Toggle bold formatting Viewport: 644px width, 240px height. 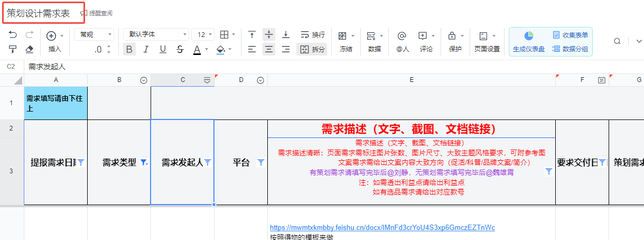[129, 49]
